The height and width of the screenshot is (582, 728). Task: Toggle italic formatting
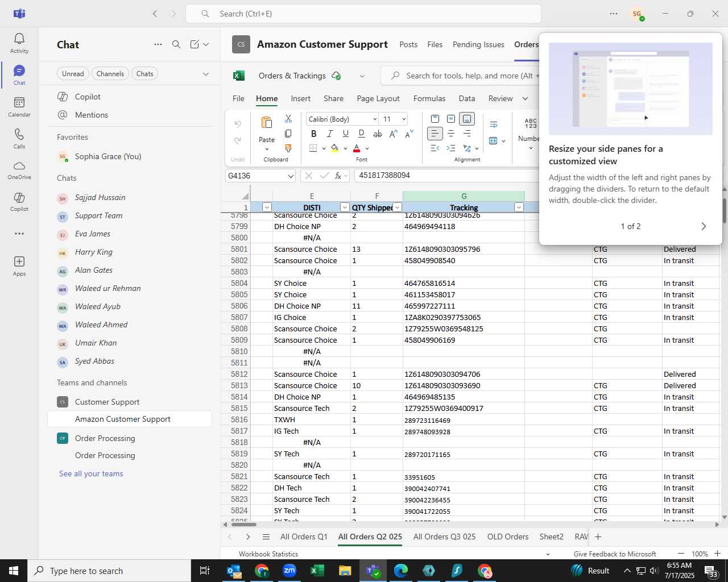pos(329,134)
